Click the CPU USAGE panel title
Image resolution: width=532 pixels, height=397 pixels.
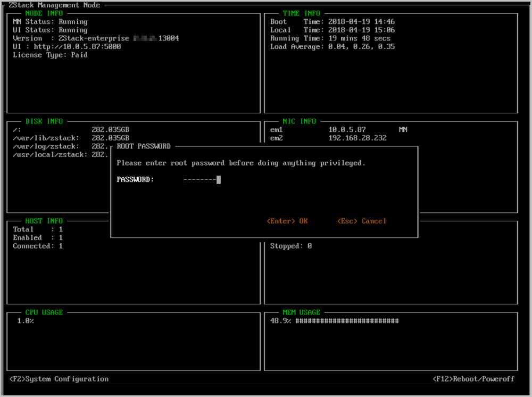44,312
